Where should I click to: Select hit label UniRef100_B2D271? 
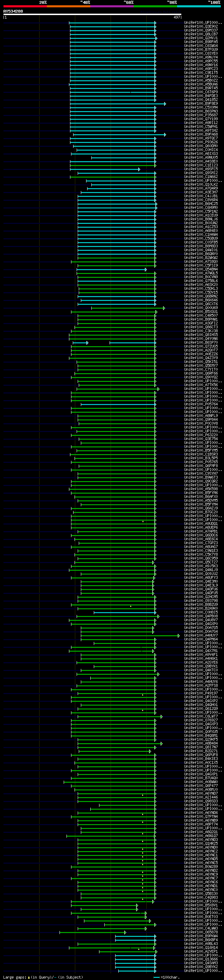(x=201, y=751)
